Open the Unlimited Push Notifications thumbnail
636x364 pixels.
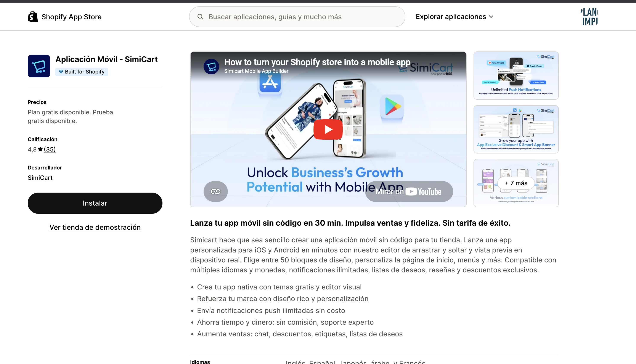point(516,75)
